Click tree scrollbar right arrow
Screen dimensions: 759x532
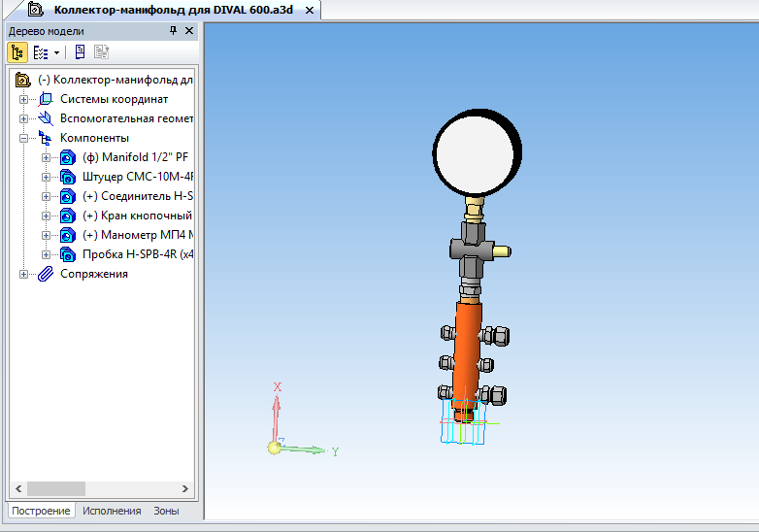(x=185, y=489)
